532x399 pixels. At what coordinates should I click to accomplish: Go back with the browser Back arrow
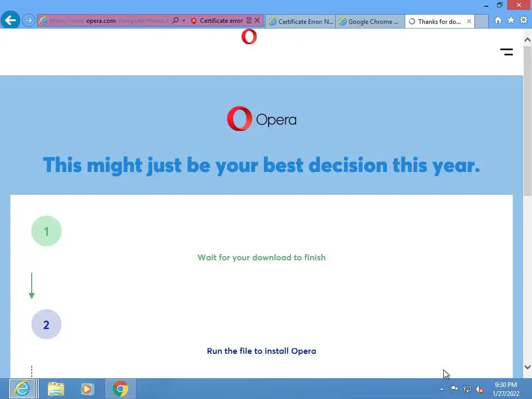10,20
